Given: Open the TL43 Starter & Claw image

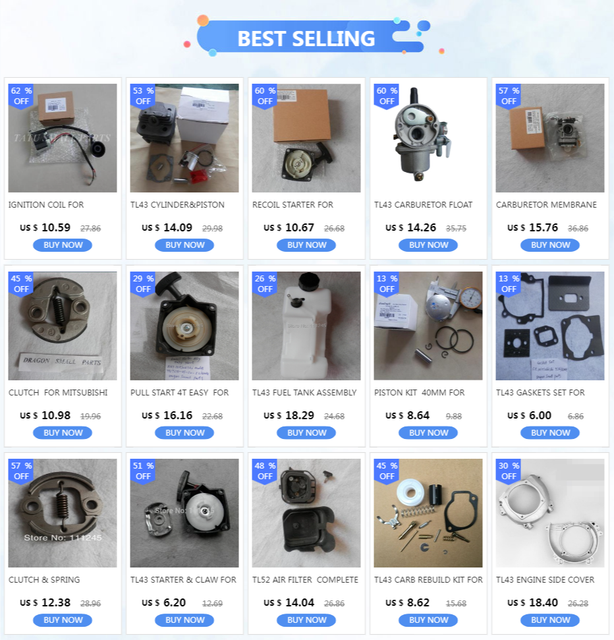Looking at the screenshot, I should click(185, 513).
